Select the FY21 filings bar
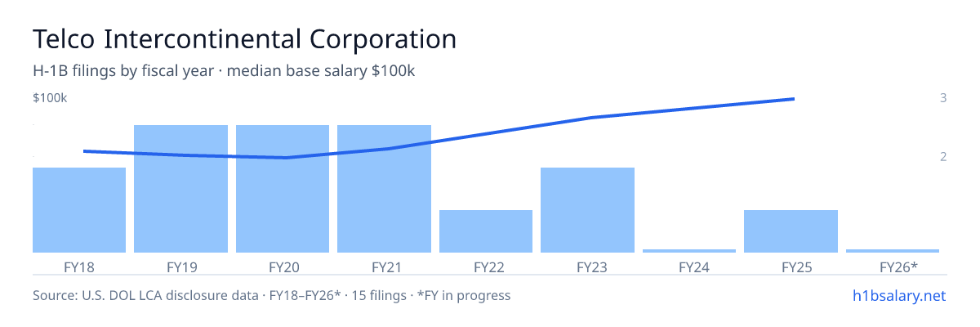 click(384, 189)
